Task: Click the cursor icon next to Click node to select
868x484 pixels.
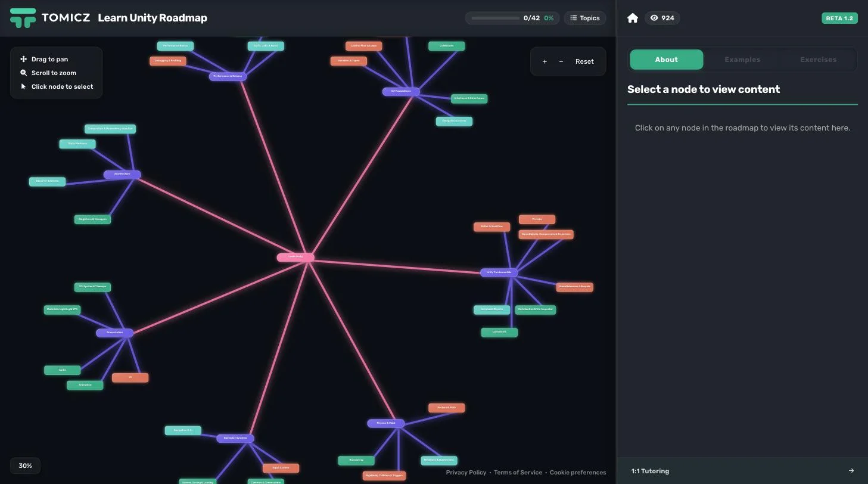Action: [24, 86]
